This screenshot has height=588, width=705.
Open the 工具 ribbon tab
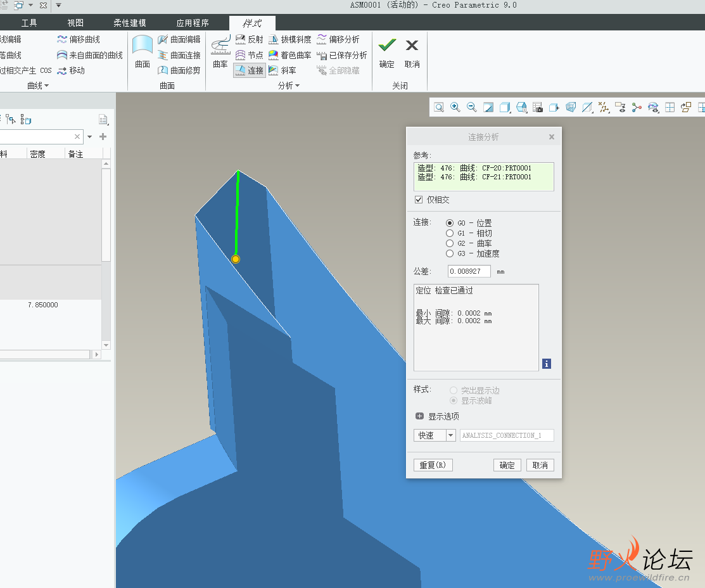tap(29, 23)
